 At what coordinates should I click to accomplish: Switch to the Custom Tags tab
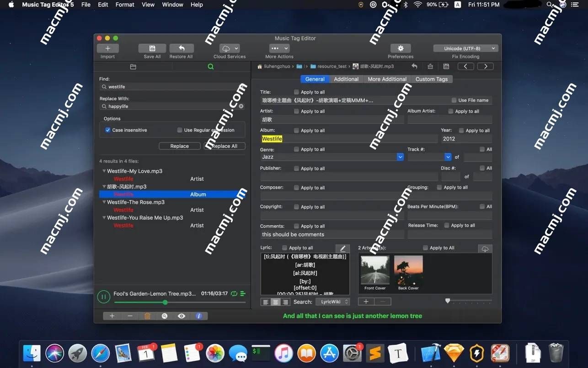(432, 79)
